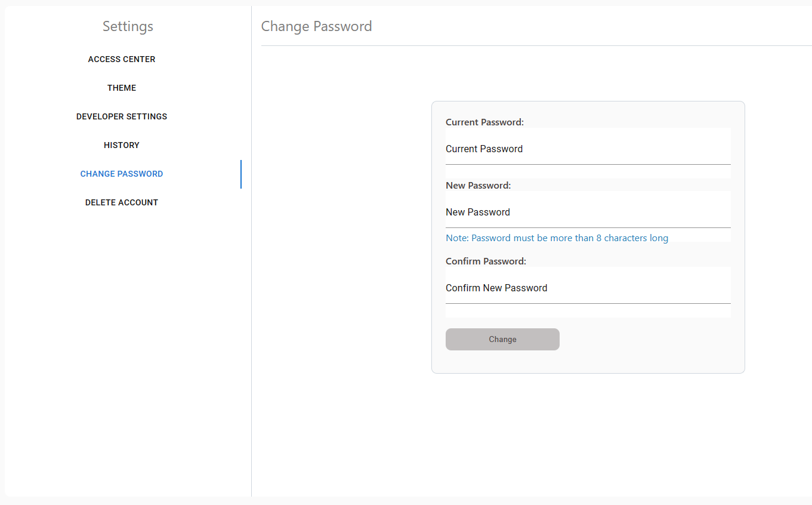Go to the Theme settings page
812x505 pixels.
pos(122,88)
